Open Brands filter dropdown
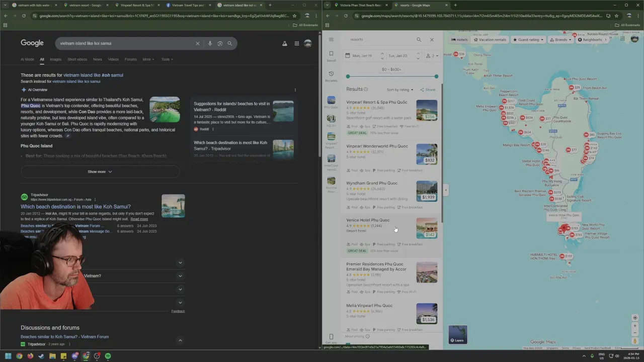 tap(560, 40)
